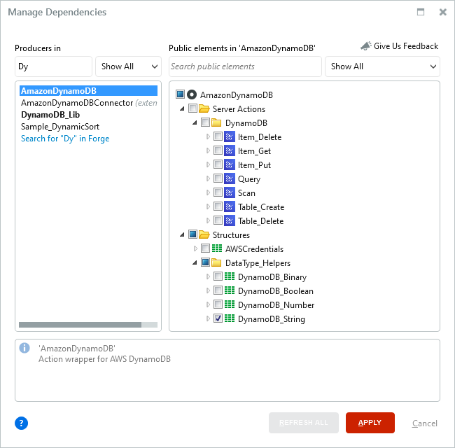455x448 pixels.
Task: Open the Producers Show All dropdown
Action: point(129,66)
